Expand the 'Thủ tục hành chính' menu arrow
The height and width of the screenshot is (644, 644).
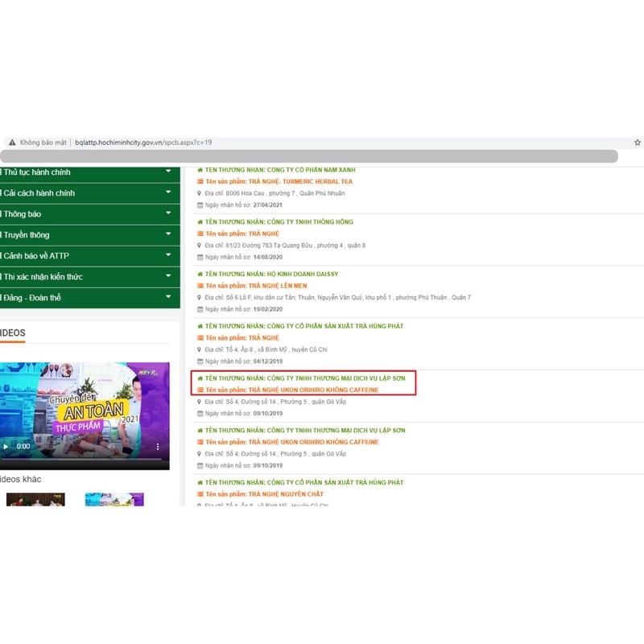168,171
